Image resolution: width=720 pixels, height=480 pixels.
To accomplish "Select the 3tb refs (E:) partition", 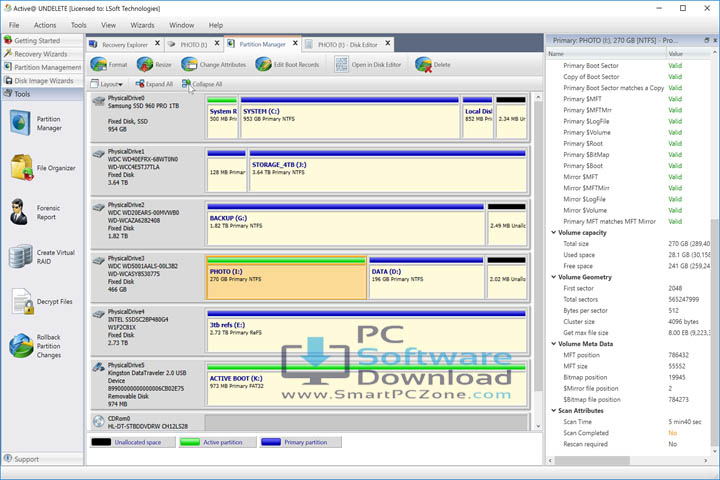I will coord(366,331).
